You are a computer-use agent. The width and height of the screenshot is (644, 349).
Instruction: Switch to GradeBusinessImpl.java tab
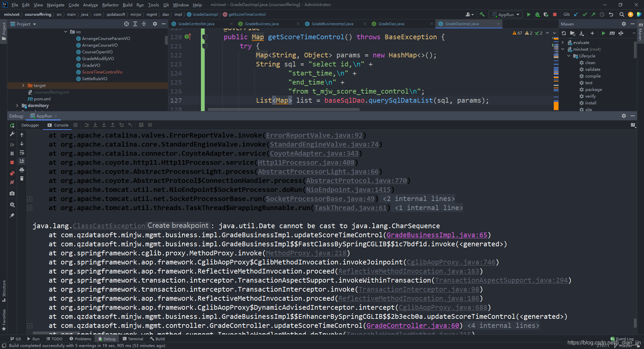pos(332,24)
